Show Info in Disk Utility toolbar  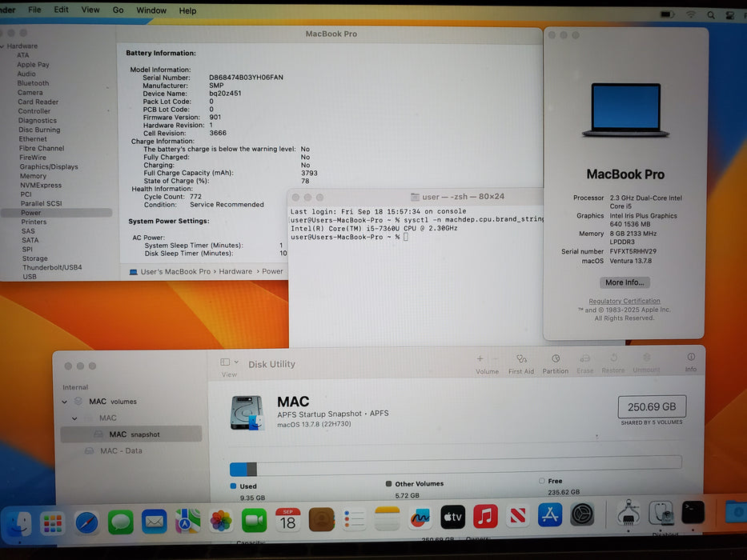[691, 362]
